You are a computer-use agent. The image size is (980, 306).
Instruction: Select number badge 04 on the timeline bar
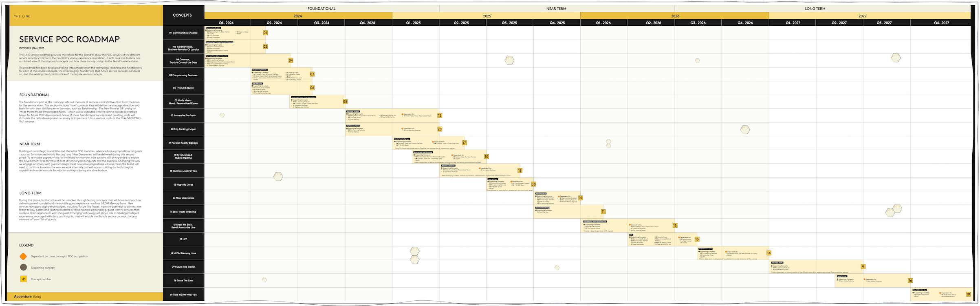tap(291, 60)
